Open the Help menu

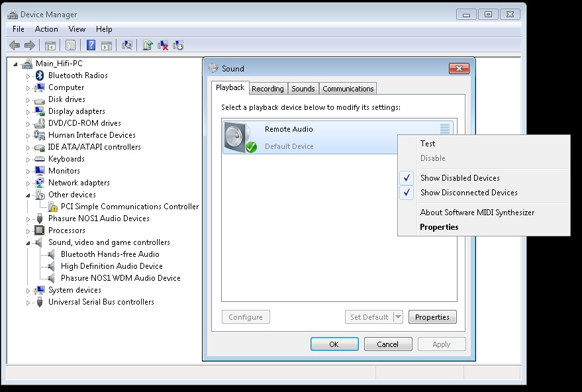[x=104, y=29]
